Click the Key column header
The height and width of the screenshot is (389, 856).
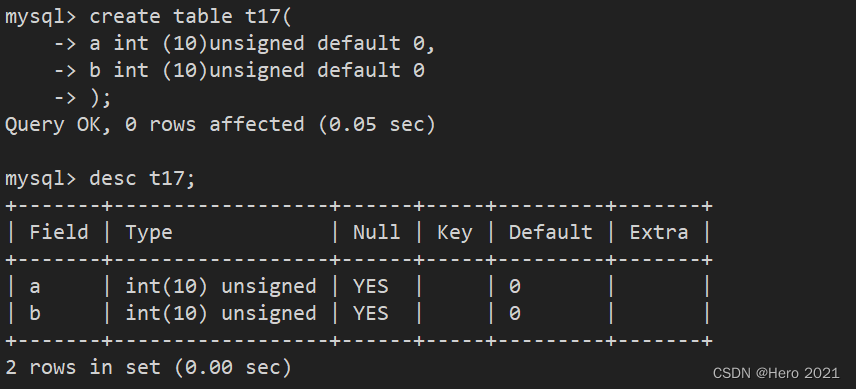(x=455, y=233)
